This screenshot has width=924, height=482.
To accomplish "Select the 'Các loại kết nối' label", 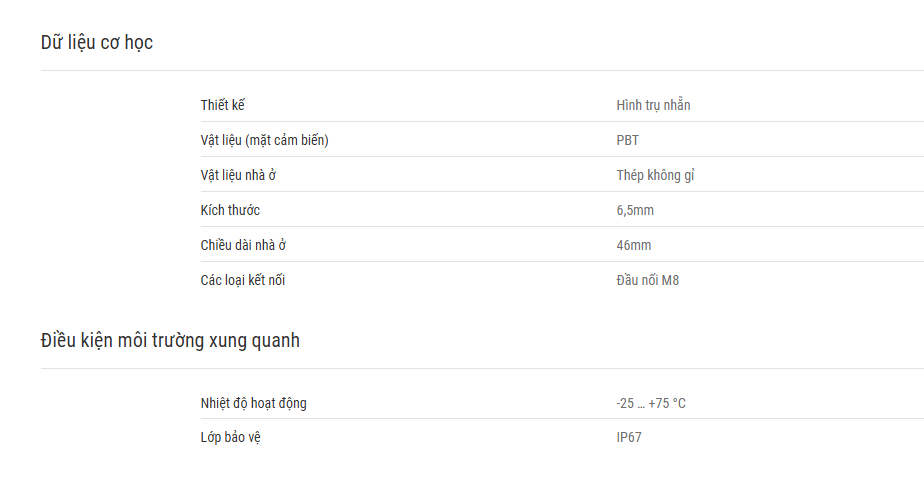I will coord(243,280).
